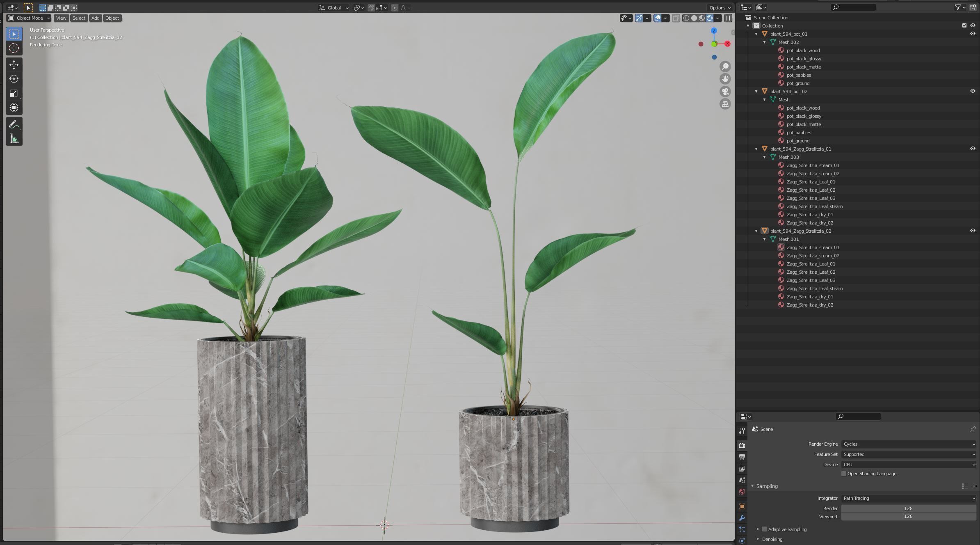Choose the Annotate pencil tool
The image size is (980, 545).
point(14,124)
